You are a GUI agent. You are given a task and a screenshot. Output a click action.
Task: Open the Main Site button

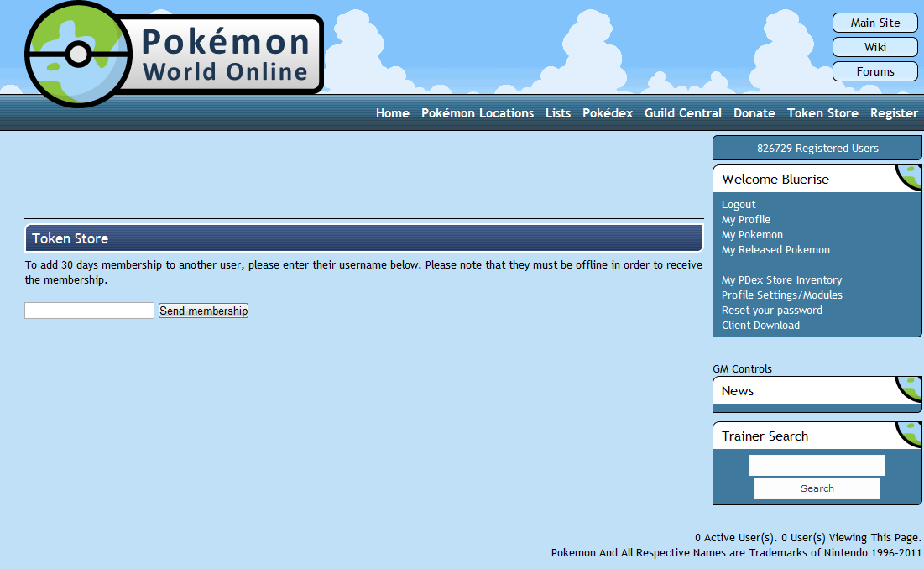[874, 23]
